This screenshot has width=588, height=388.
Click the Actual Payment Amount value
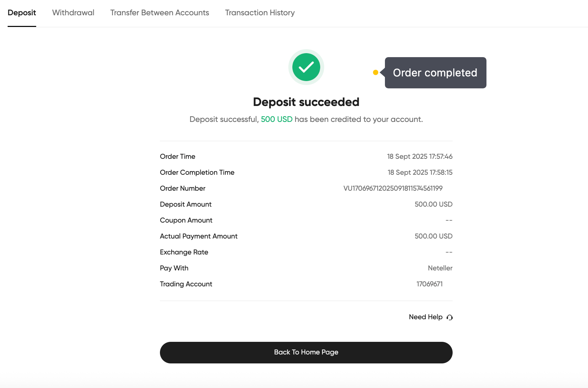(x=433, y=236)
